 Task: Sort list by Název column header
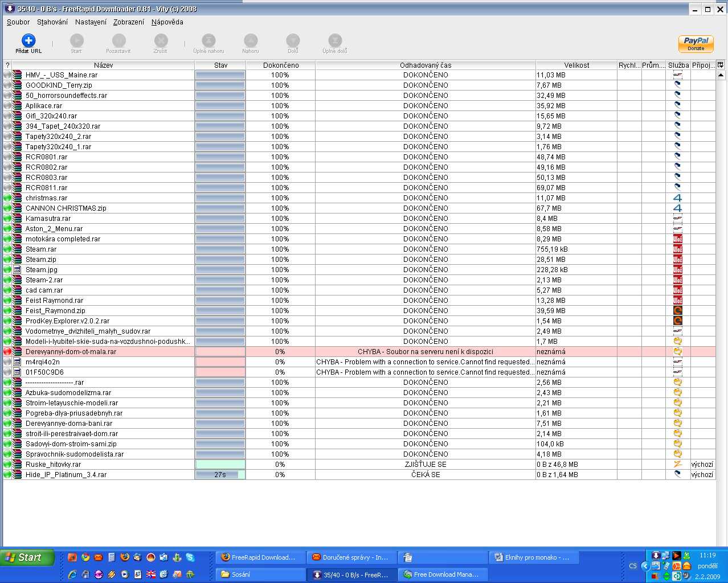pos(103,65)
